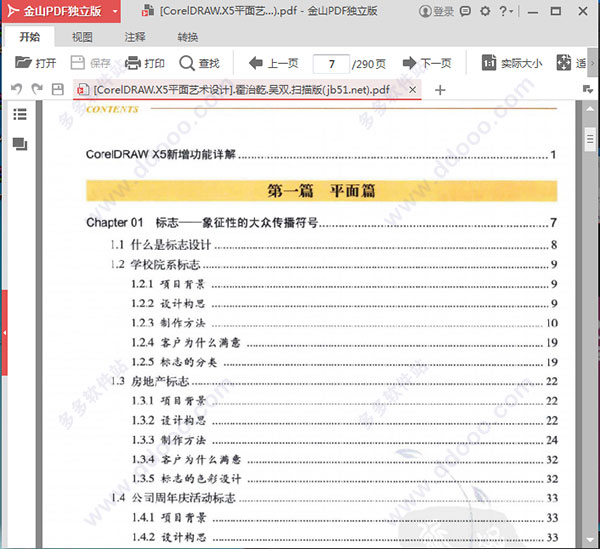Open the page thumbnails sidebar icon
600x549 pixels.
20,144
